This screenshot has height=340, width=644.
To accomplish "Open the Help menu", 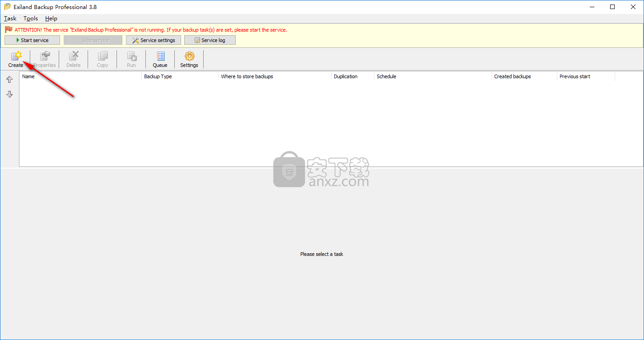I will pos(51,19).
